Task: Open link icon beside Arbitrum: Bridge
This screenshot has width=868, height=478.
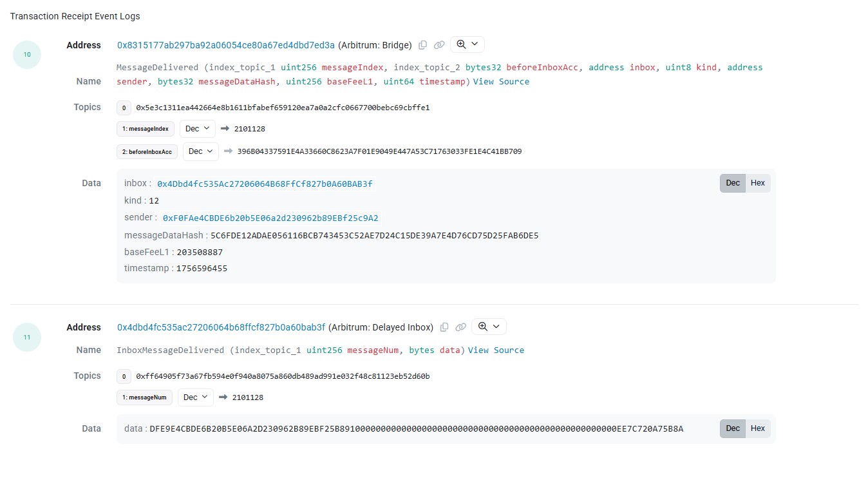Action: pos(439,45)
